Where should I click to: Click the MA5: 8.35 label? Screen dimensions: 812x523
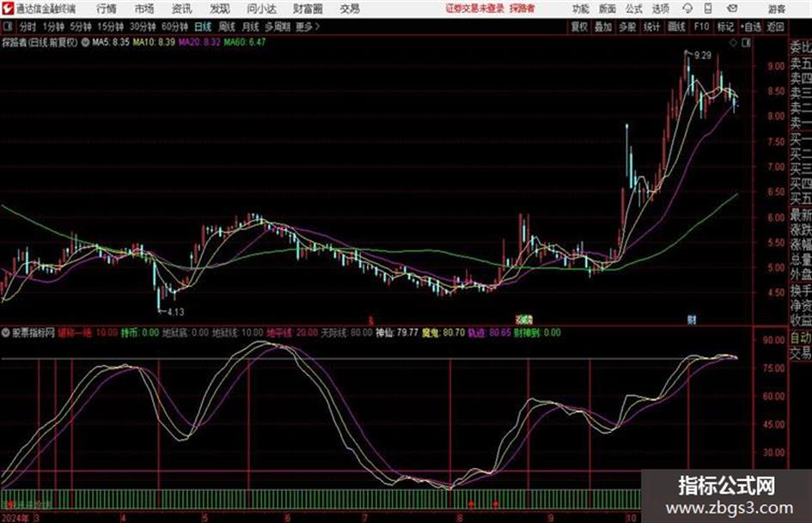pos(110,42)
